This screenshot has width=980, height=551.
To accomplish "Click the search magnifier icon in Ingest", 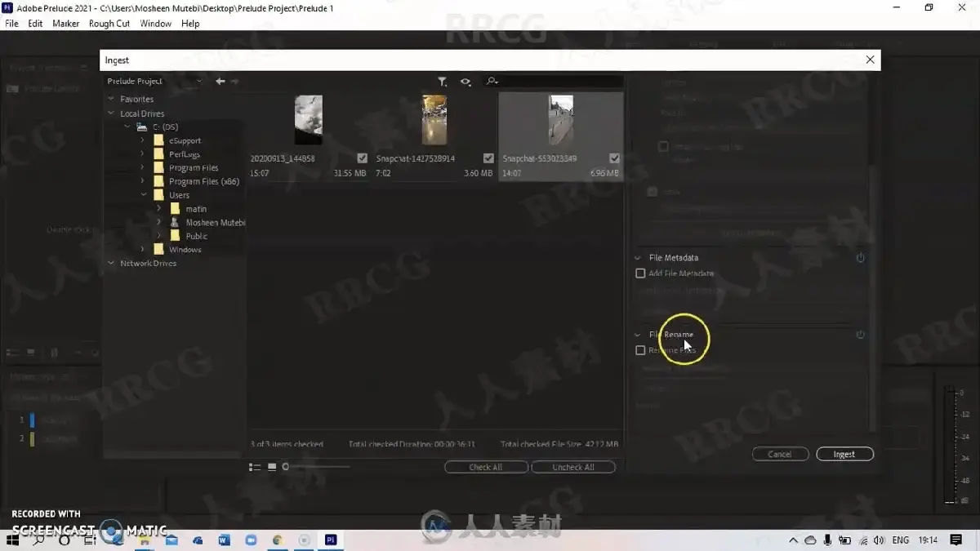I will (492, 81).
